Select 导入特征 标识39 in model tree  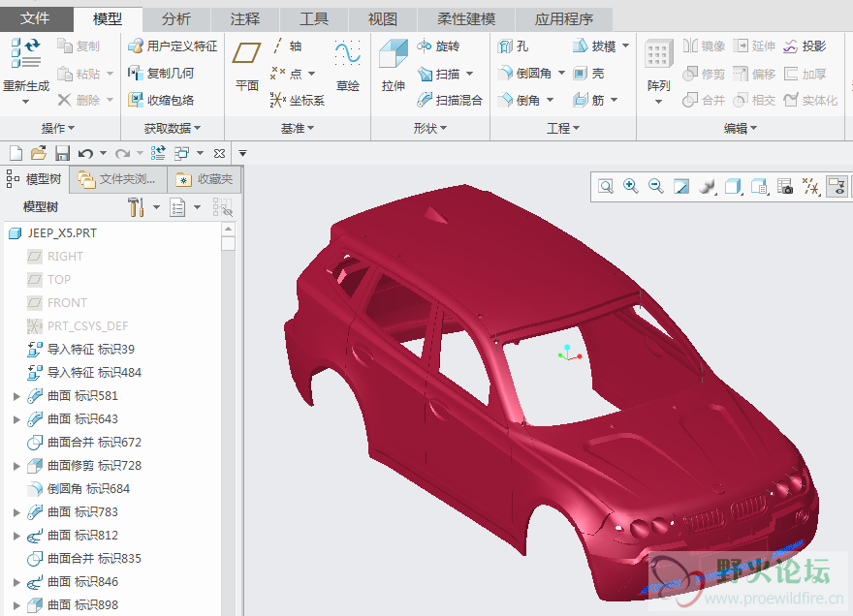point(80,350)
